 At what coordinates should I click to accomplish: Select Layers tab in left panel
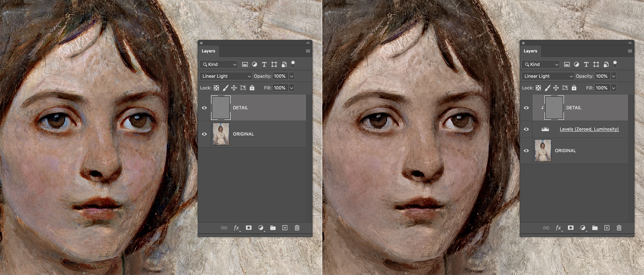[208, 51]
